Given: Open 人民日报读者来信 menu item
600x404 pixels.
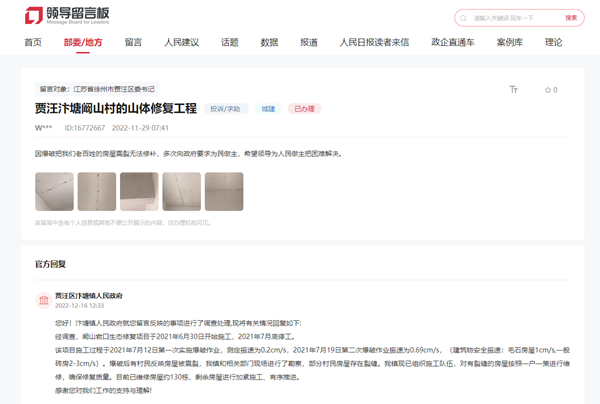Looking at the screenshot, I should tap(374, 42).
